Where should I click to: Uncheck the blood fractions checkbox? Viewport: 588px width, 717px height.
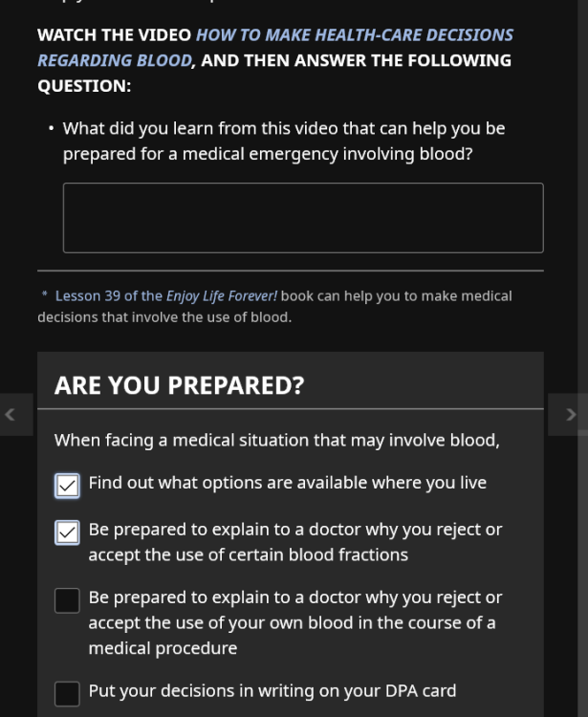tap(67, 532)
